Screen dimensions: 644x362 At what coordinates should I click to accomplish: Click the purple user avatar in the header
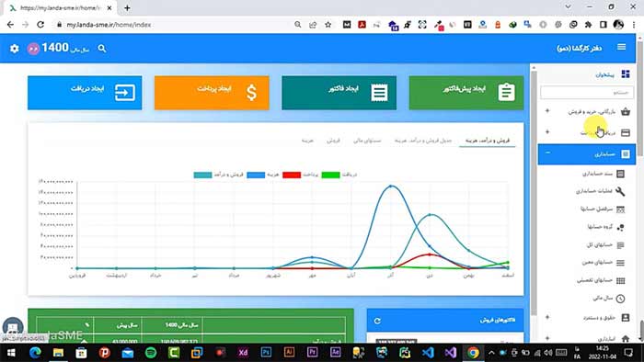pos(33,49)
